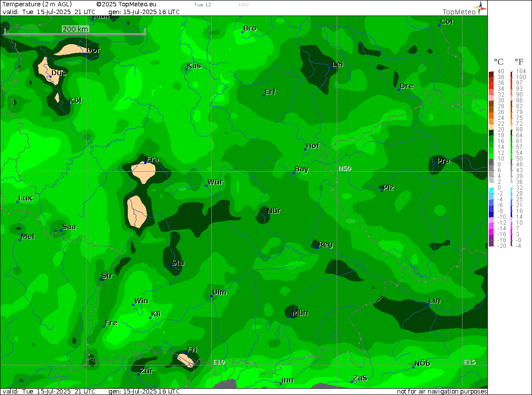Click the E15 longitude label

[x=470, y=362]
